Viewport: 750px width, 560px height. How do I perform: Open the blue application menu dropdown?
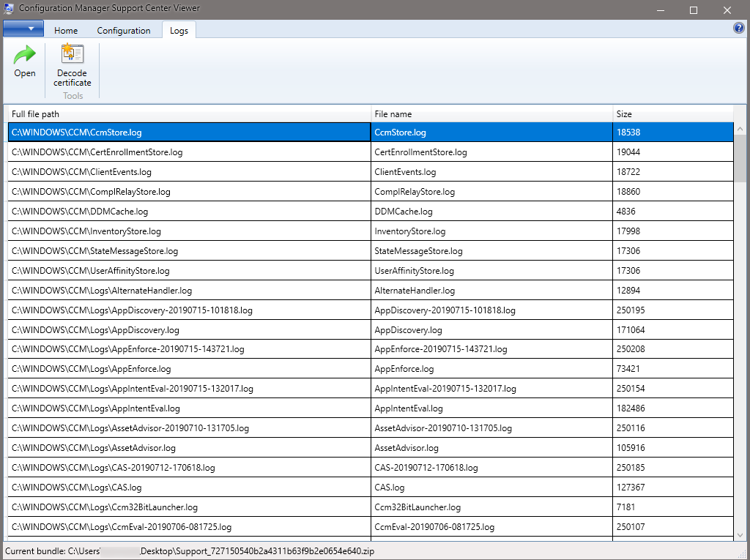coord(22,28)
